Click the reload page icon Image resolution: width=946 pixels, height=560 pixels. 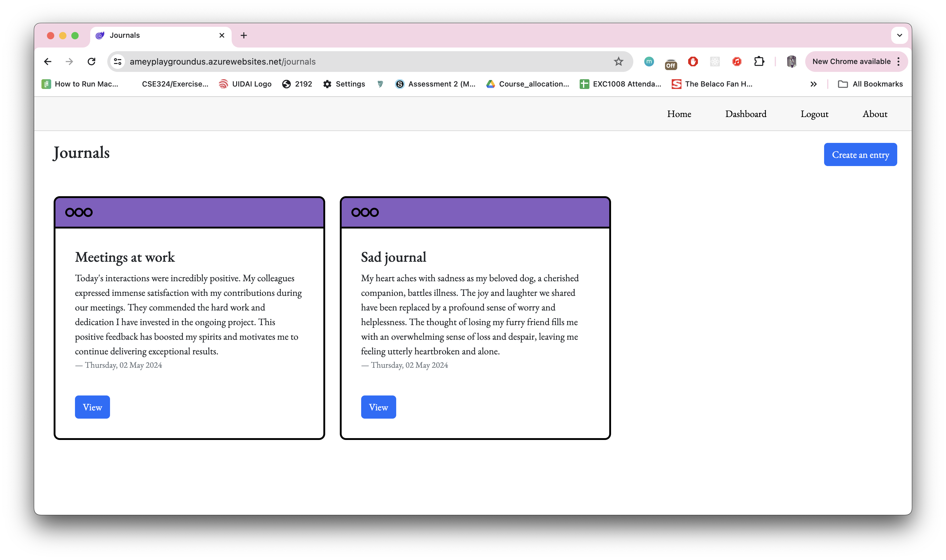pyautogui.click(x=91, y=62)
